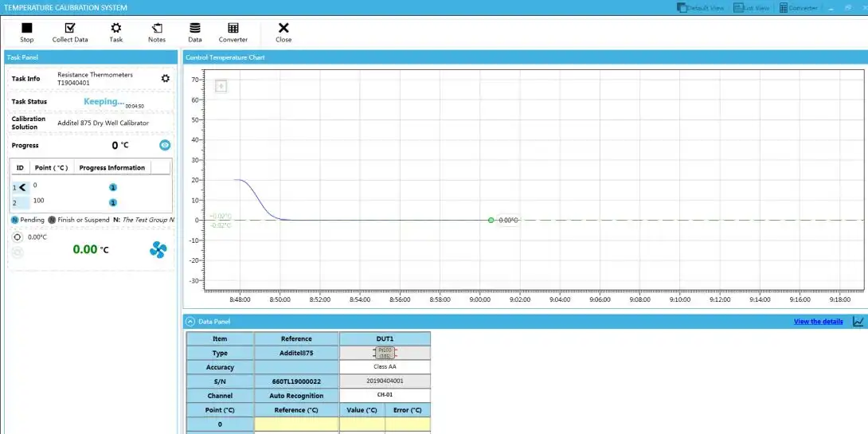Collapse the Data Panel with chevron
Screen dimensions: 868x434
190,322
